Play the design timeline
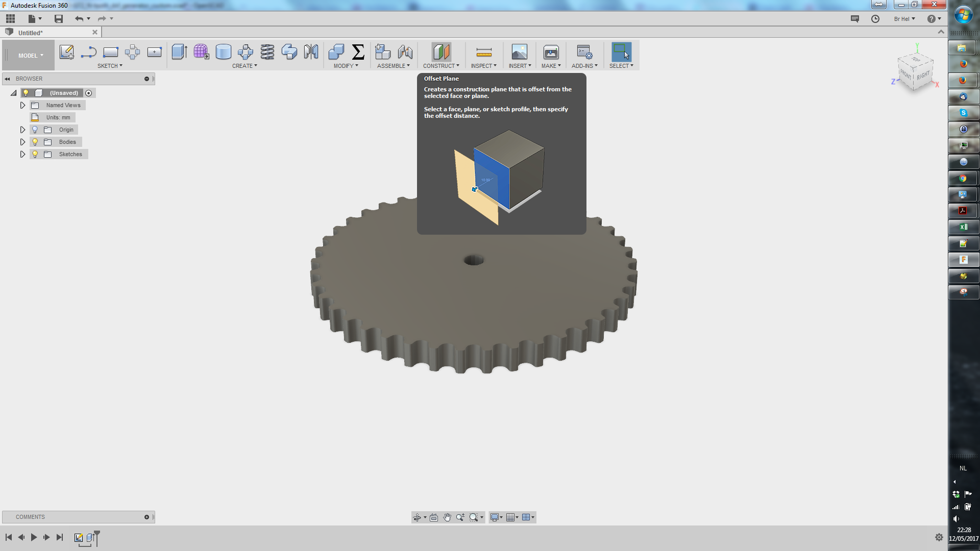Viewport: 980px width, 551px height. click(34, 537)
